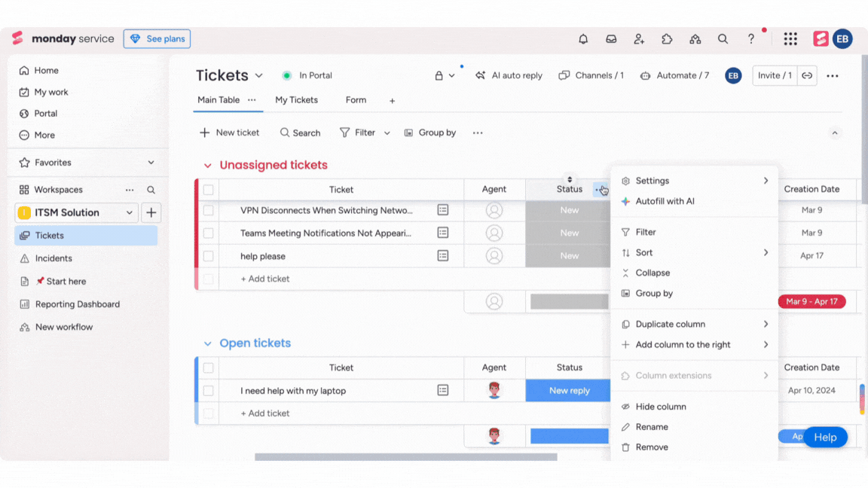Assign agent for VPN Disconnects ticket
Viewport: 868px width, 488px height.
click(x=494, y=210)
